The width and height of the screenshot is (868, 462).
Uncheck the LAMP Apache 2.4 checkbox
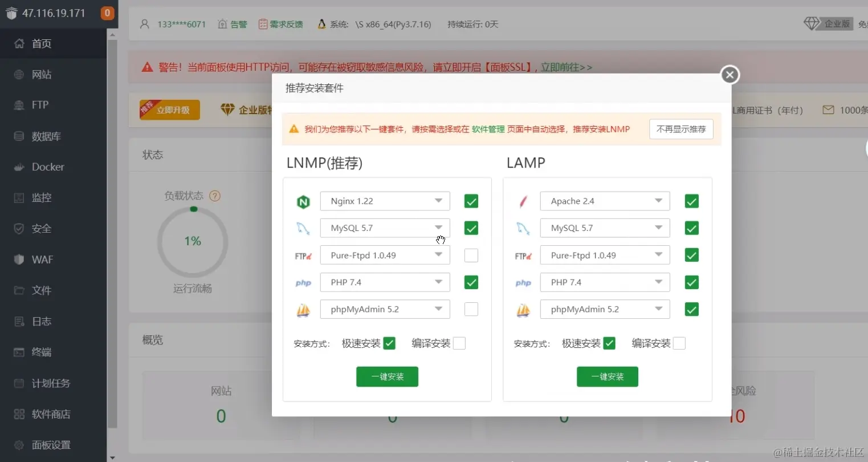point(692,201)
